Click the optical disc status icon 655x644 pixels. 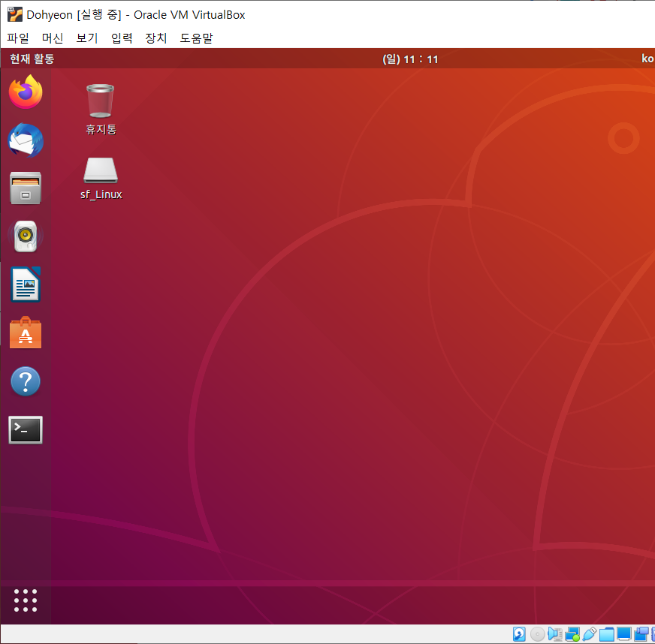[537, 634]
